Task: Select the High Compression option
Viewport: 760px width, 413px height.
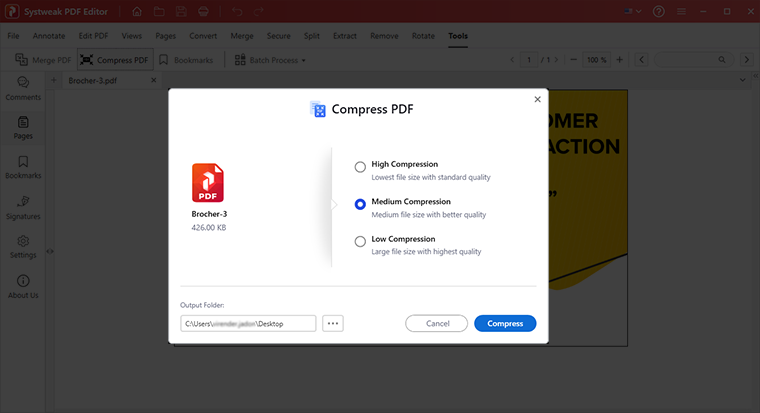Action: point(360,167)
